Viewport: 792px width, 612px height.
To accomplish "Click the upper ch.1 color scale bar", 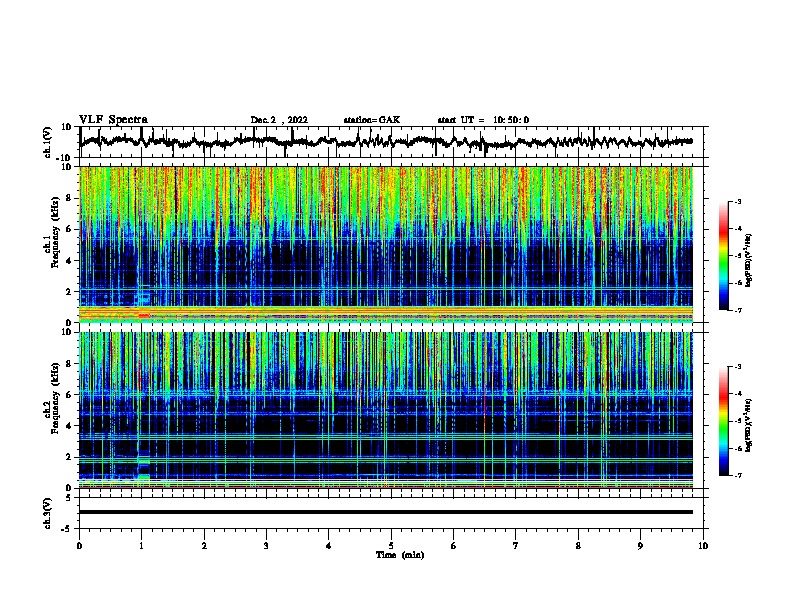I will click(x=724, y=256).
